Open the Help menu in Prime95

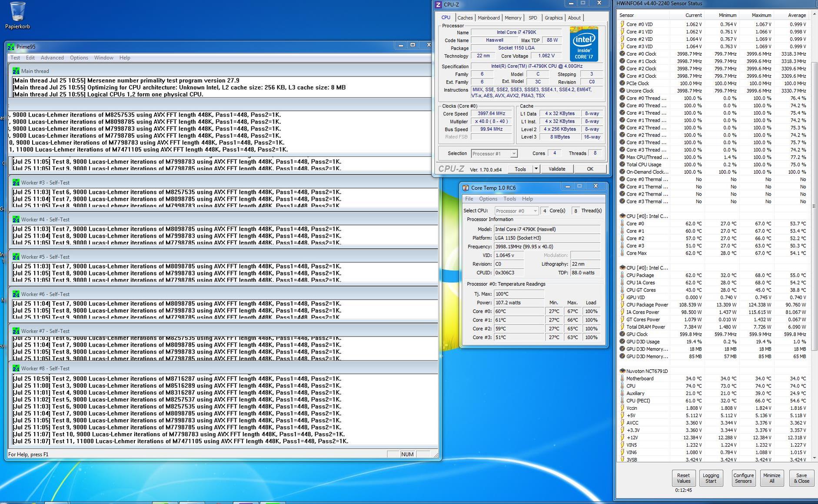(125, 58)
